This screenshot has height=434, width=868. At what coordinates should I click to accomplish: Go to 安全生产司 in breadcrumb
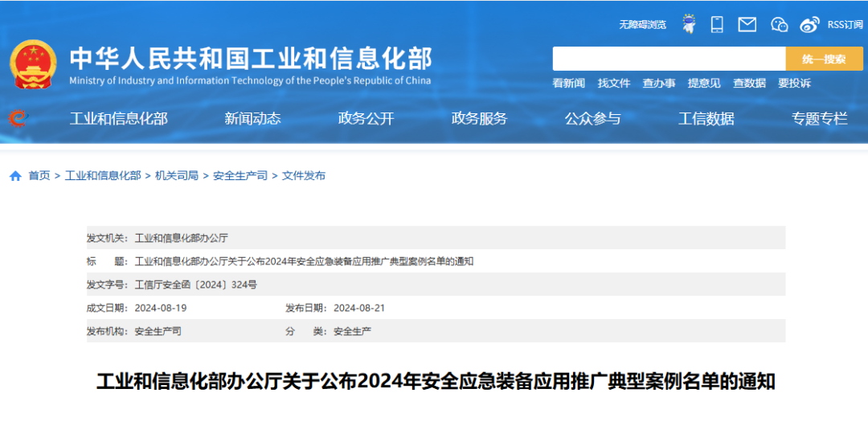click(x=240, y=176)
